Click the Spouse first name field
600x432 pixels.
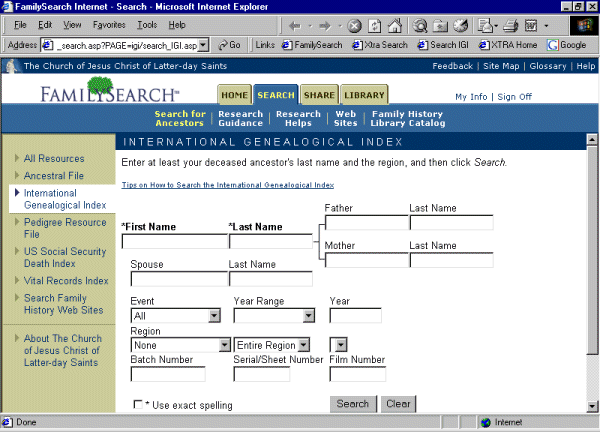pos(179,279)
